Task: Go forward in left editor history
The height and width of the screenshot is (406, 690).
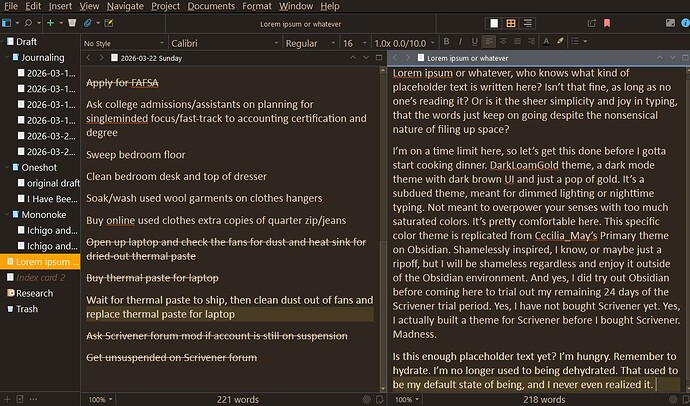Action: pos(101,58)
